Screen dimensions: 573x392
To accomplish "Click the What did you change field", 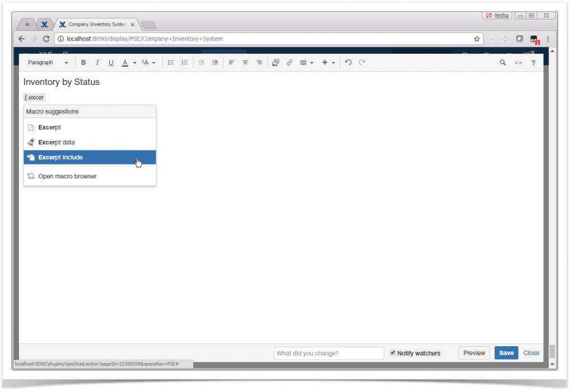I will (x=328, y=353).
